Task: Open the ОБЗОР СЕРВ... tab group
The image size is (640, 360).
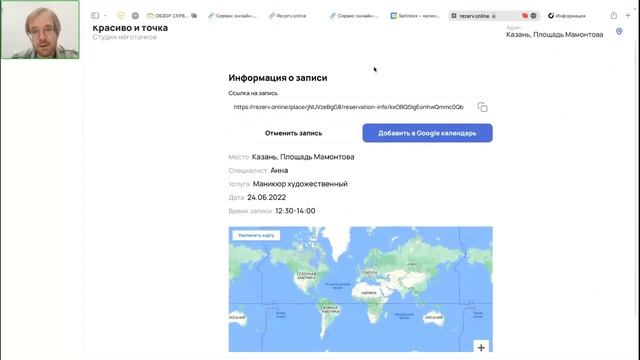Action: [x=171, y=16]
